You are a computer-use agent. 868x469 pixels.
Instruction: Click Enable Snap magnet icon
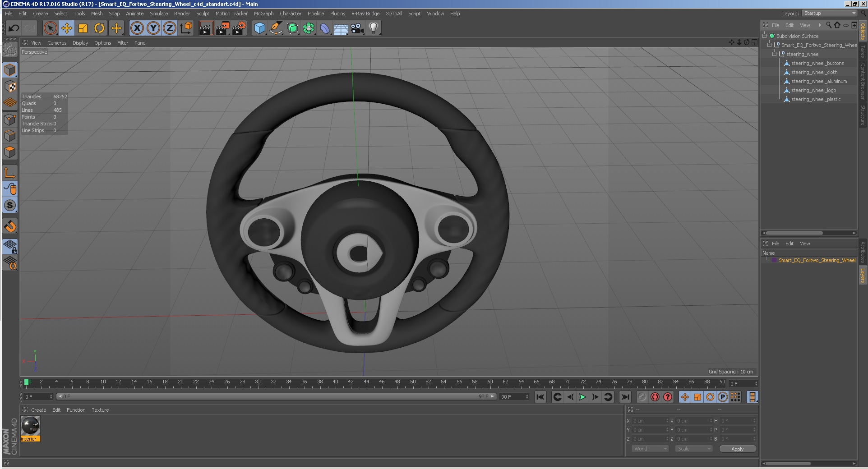pos(10,226)
